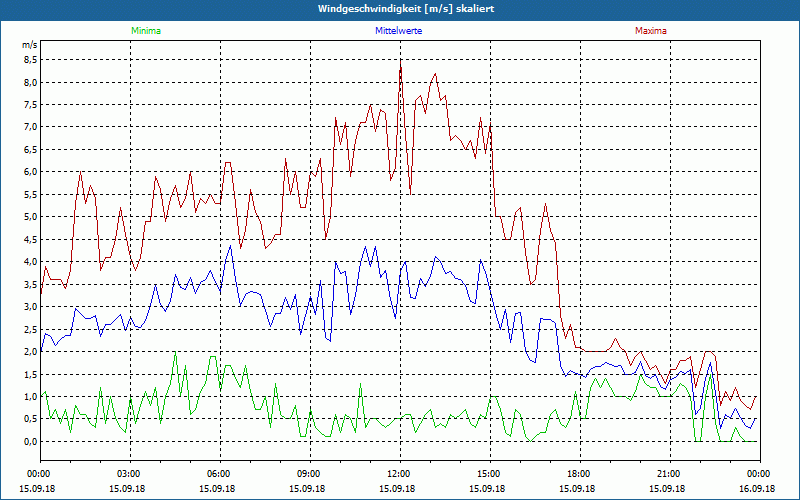Click the 1,0 y-axis value
The image size is (800, 500).
click(31, 396)
